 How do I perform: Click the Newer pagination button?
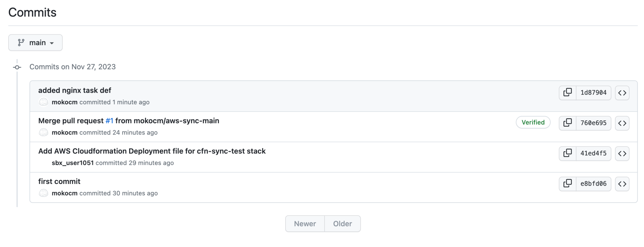tap(304, 223)
